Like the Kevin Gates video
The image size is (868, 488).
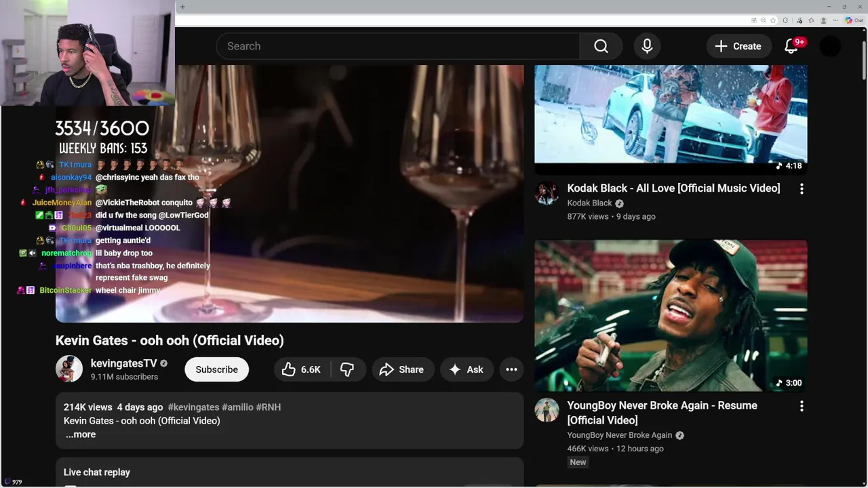pyautogui.click(x=302, y=369)
